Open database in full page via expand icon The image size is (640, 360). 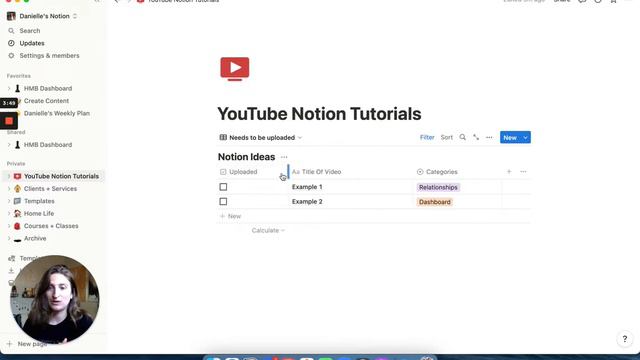(x=476, y=138)
